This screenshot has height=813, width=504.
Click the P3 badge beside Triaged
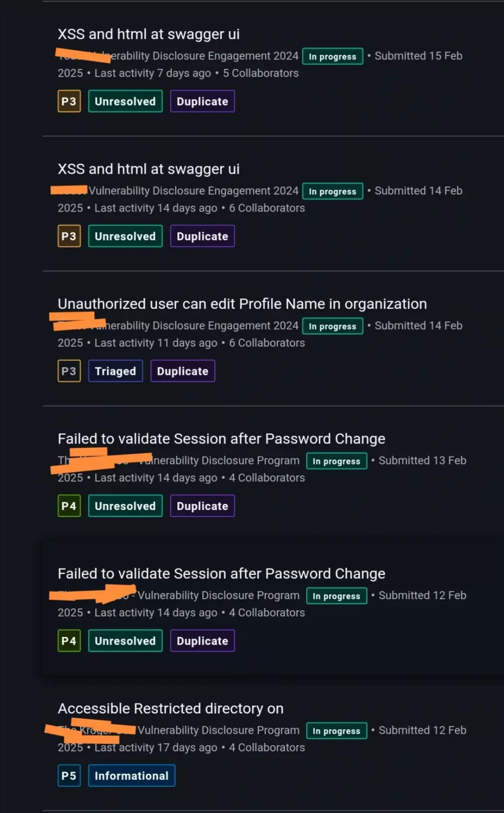(69, 371)
